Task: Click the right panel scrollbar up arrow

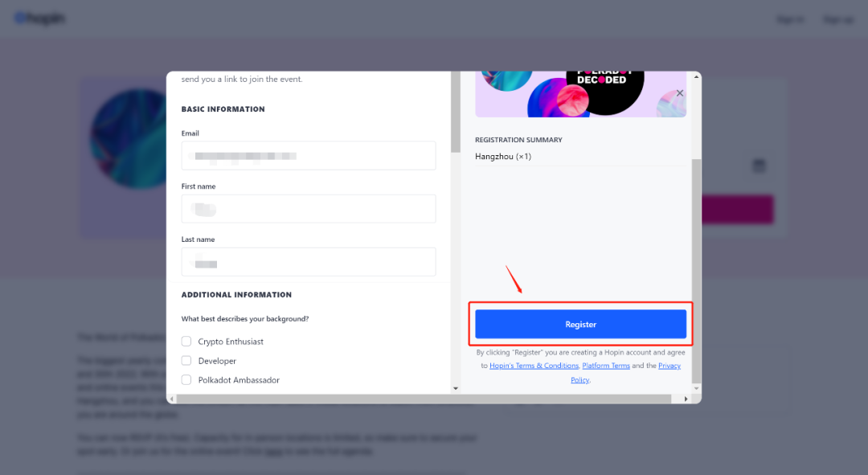Action: (696, 77)
